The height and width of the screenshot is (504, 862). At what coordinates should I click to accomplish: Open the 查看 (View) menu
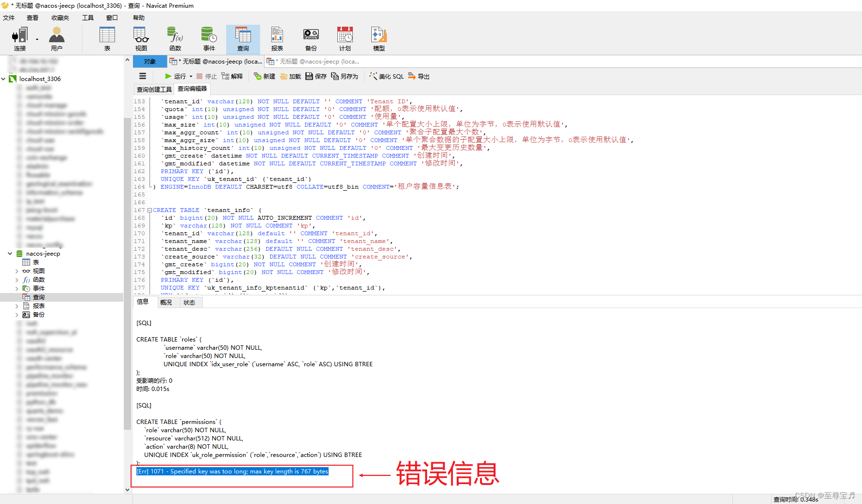tap(33, 18)
